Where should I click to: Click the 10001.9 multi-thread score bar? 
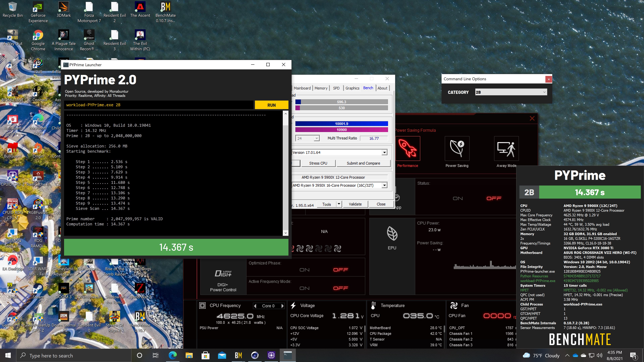tap(341, 124)
